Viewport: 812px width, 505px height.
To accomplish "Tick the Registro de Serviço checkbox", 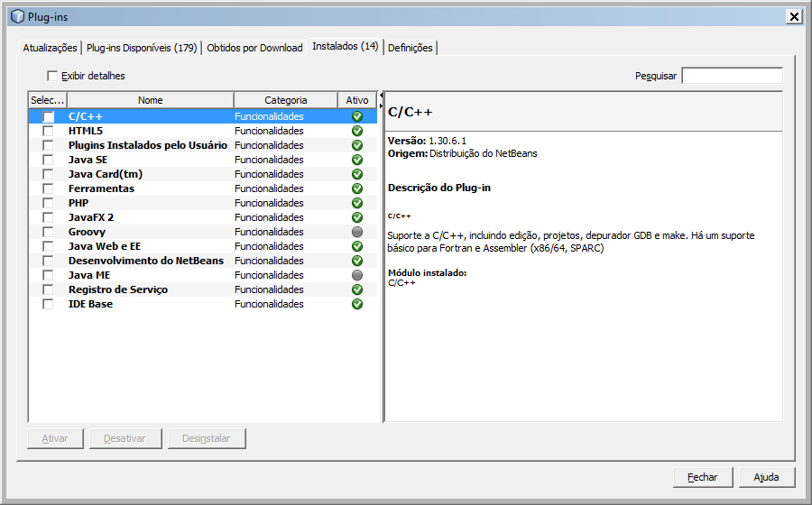I will [48, 289].
